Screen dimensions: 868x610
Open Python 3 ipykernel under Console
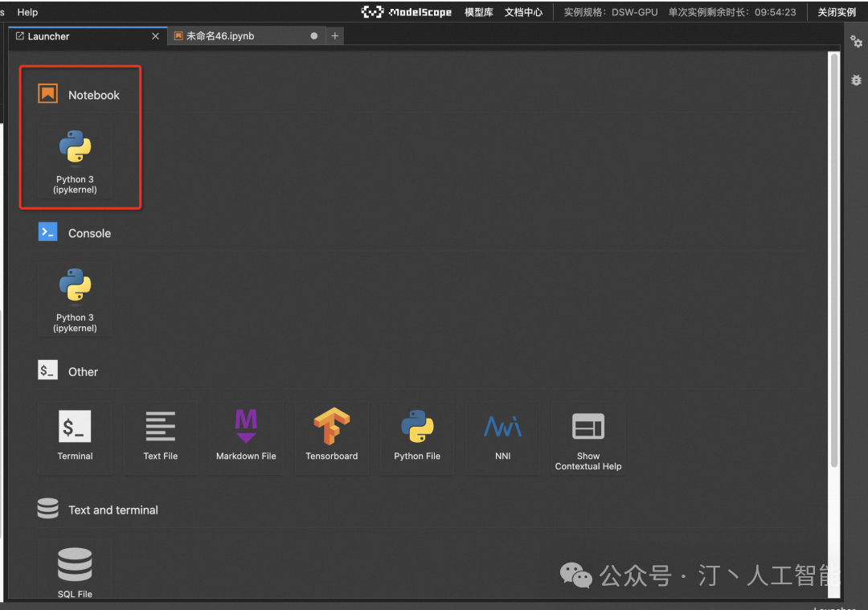(75, 299)
